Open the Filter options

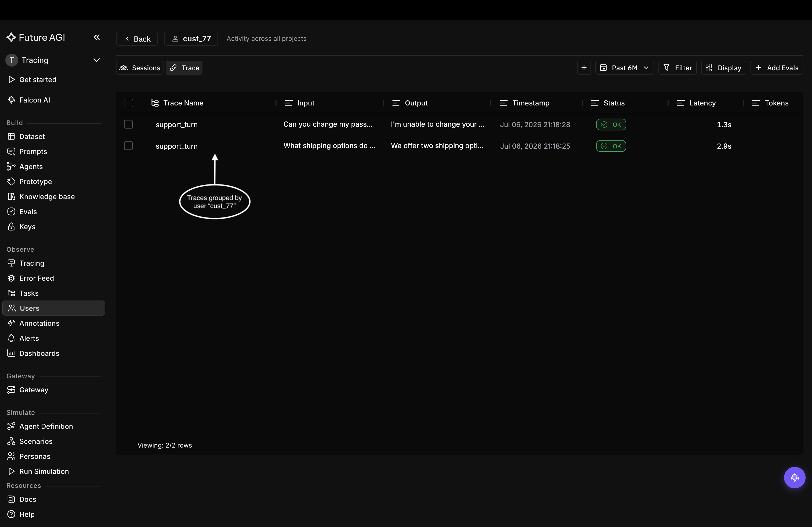[677, 68]
